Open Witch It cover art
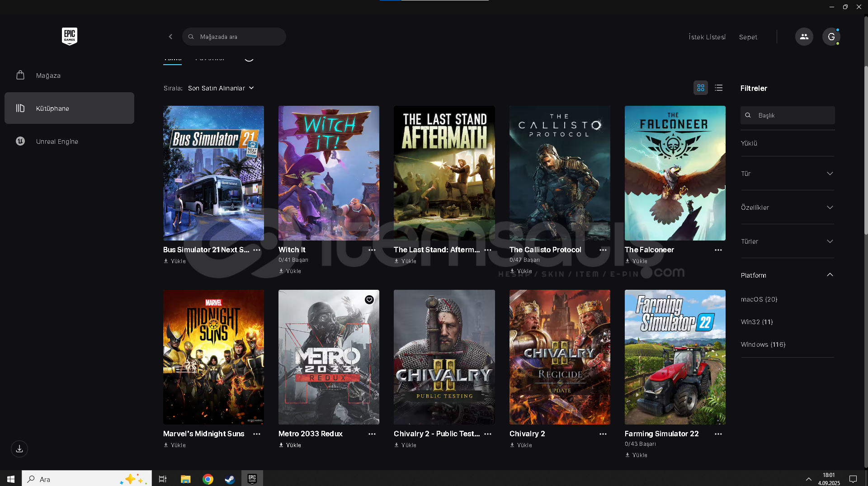868x486 pixels. pos(329,173)
